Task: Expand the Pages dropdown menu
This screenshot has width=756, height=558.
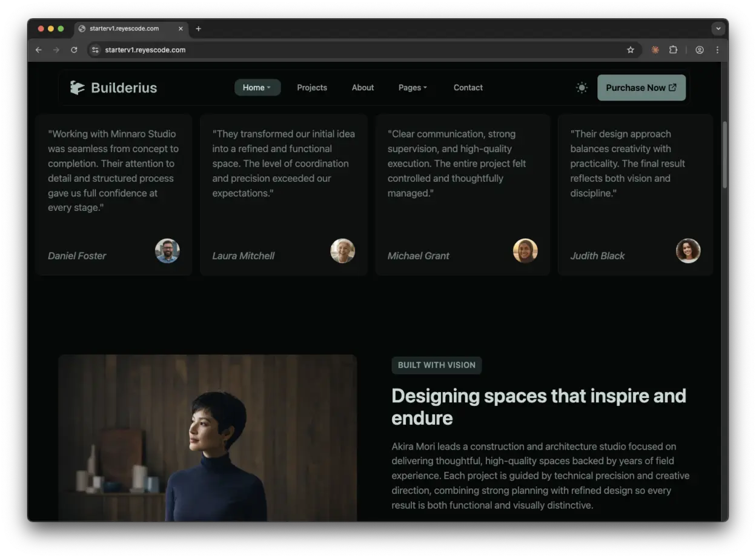Action: click(413, 88)
